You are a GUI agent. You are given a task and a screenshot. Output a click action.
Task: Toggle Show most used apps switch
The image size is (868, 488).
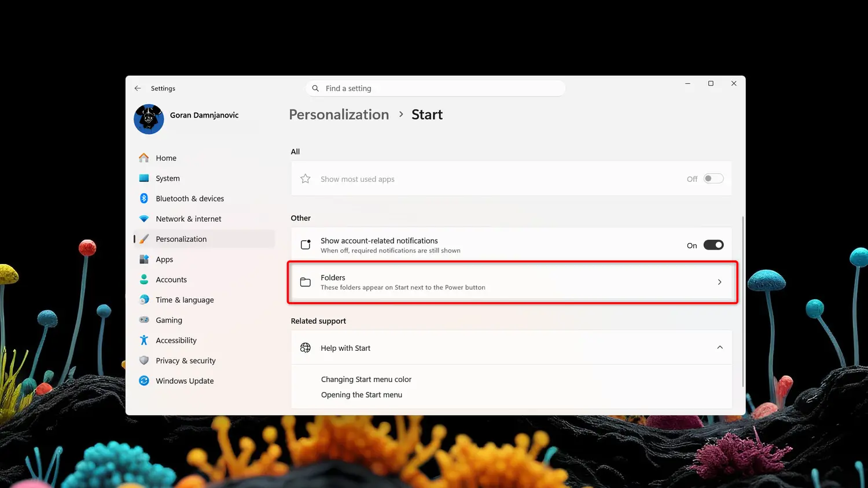(x=713, y=179)
